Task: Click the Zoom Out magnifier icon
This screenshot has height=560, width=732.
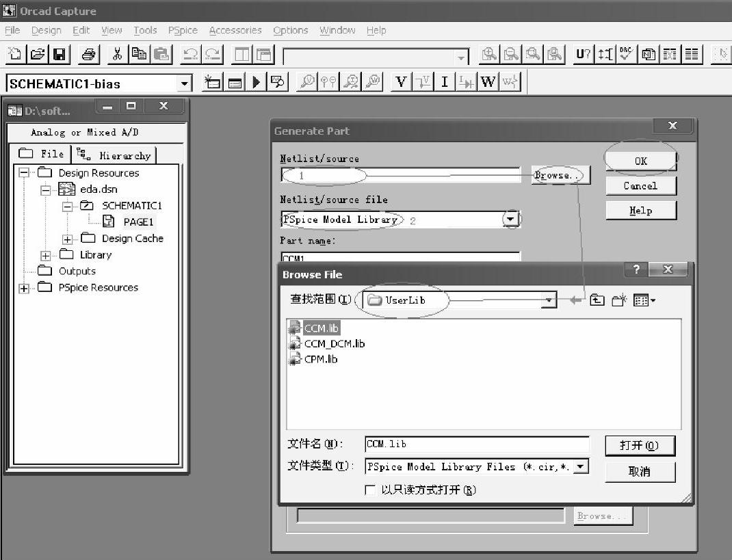Action: point(511,55)
